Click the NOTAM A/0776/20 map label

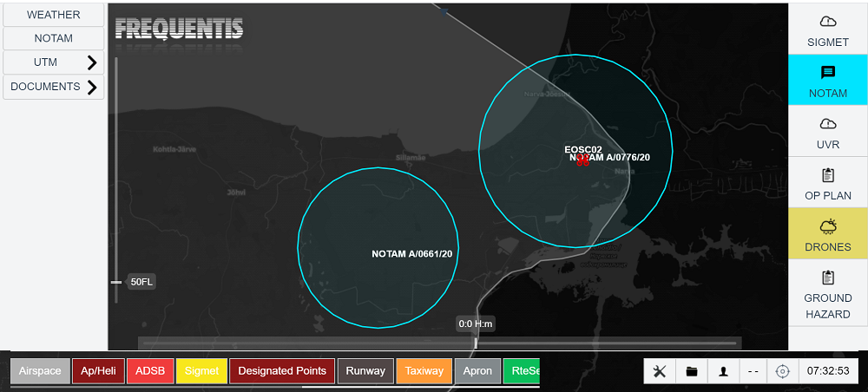[x=609, y=157]
